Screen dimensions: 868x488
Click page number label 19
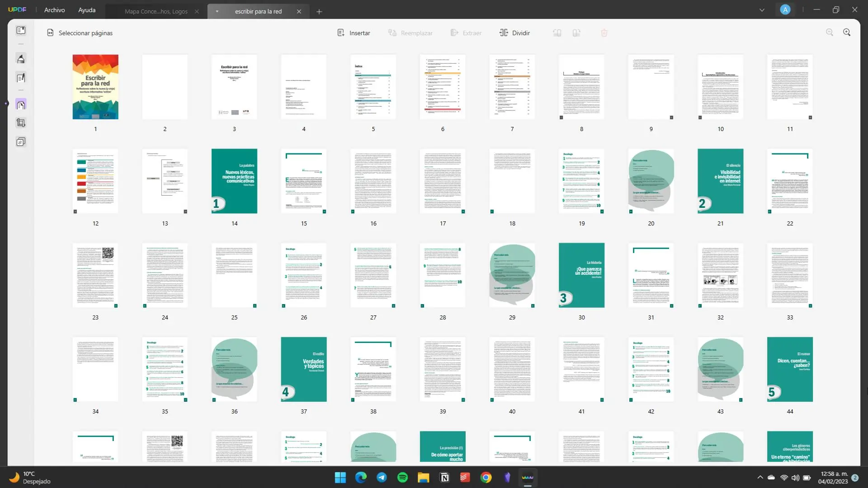tap(581, 223)
